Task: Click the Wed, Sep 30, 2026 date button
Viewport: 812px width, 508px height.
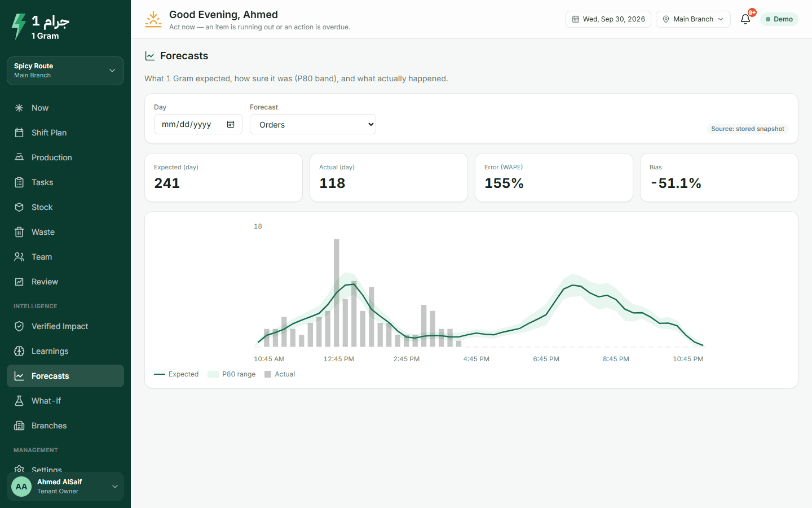Action: pos(608,19)
